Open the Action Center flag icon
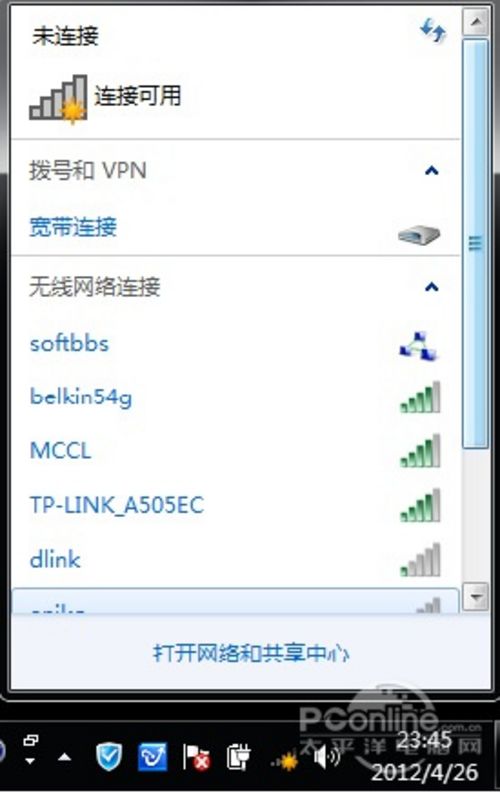 click(196, 758)
